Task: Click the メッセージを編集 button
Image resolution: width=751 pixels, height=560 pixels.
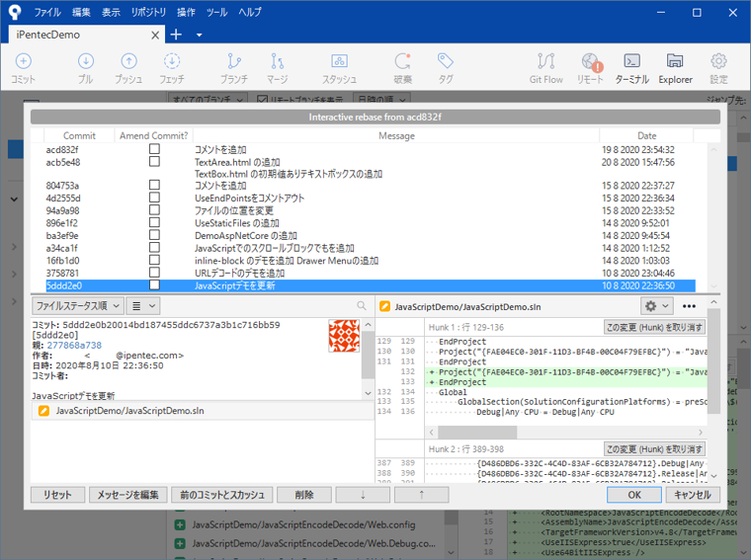Action: point(127,495)
